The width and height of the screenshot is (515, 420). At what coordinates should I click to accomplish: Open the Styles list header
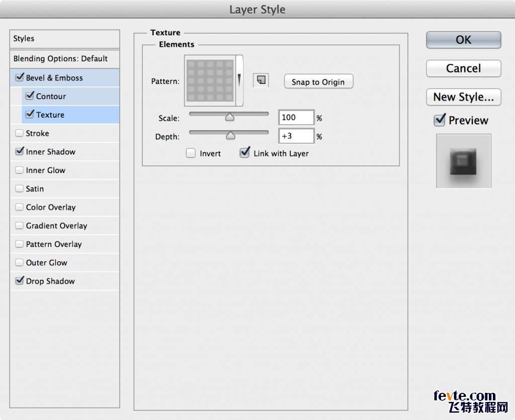pos(64,39)
